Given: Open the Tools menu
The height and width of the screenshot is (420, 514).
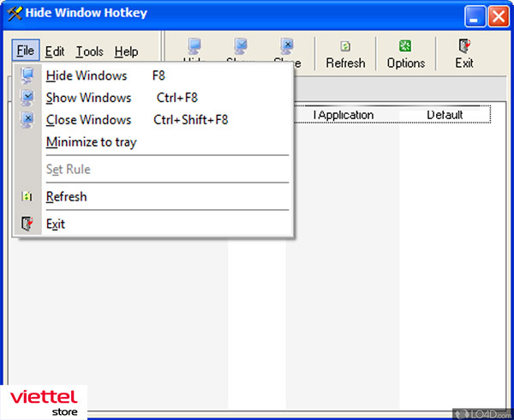Looking at the screenshot, I should tap(89, 51).
